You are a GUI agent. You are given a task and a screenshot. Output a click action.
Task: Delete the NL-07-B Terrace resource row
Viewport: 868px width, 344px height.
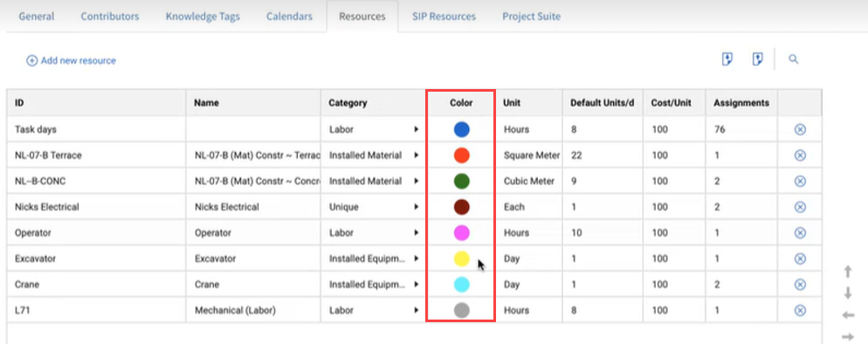800,155
